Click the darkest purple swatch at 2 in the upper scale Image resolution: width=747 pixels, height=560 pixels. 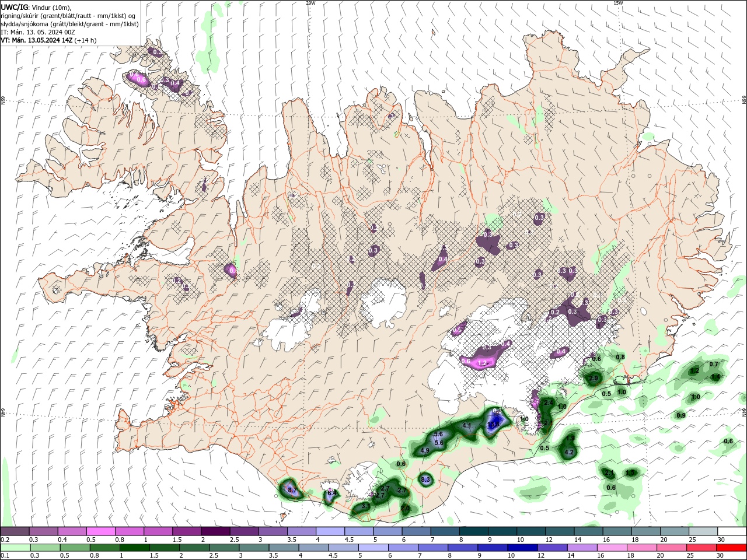[215, 531]
